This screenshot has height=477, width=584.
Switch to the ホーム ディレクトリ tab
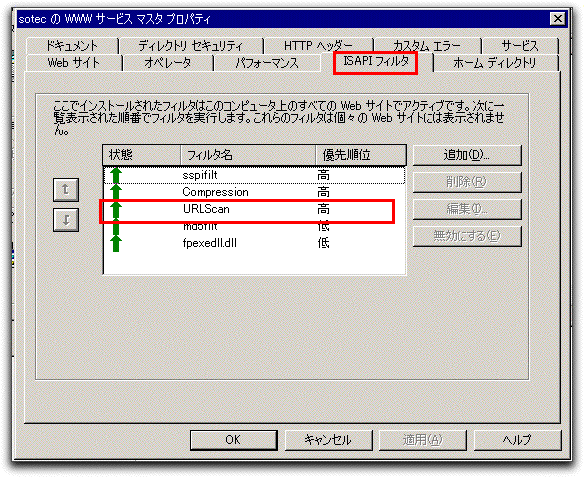[x=495, y=63]
